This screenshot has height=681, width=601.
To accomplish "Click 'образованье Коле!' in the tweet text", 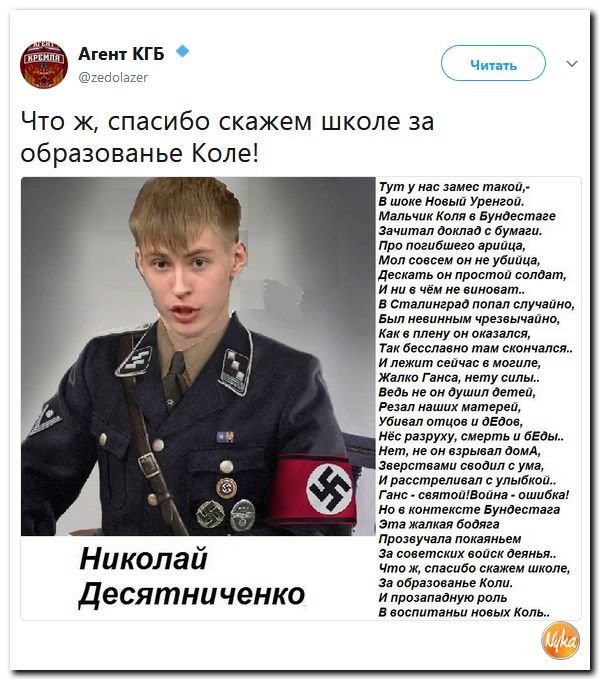I will (139, 153).
